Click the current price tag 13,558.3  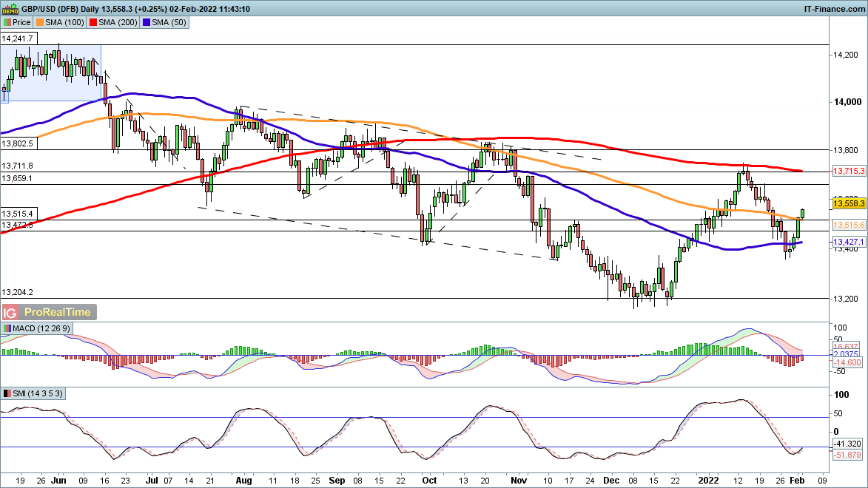(x=849, y=203)
